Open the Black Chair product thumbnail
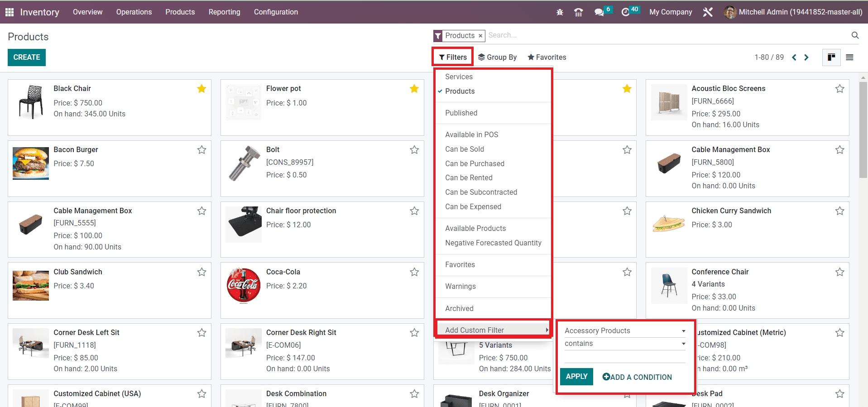 (x=31, y=102)
